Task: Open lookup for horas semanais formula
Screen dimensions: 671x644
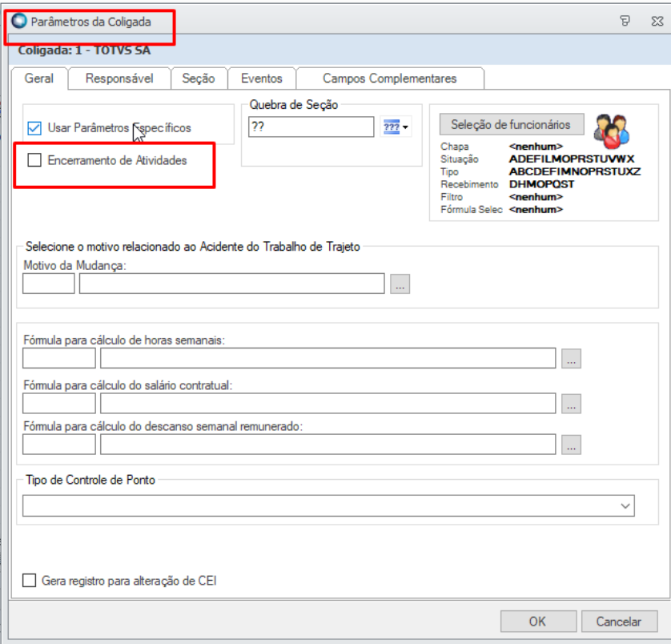Action: coord(571,358)
